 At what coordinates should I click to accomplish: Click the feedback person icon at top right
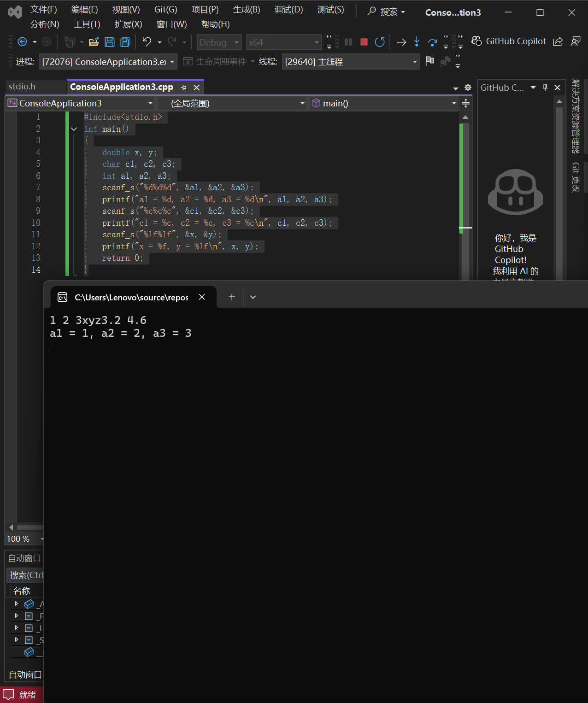coord(575,41)
